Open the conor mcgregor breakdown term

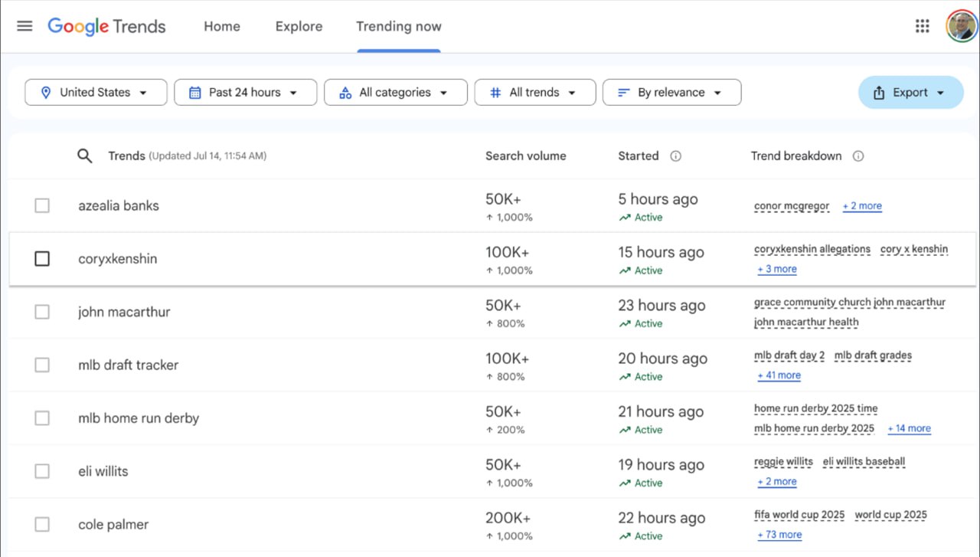(x=792, y=206)
